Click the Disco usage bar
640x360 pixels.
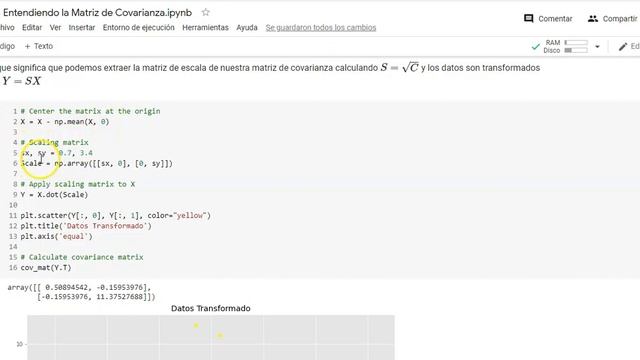tap(576, 50)
